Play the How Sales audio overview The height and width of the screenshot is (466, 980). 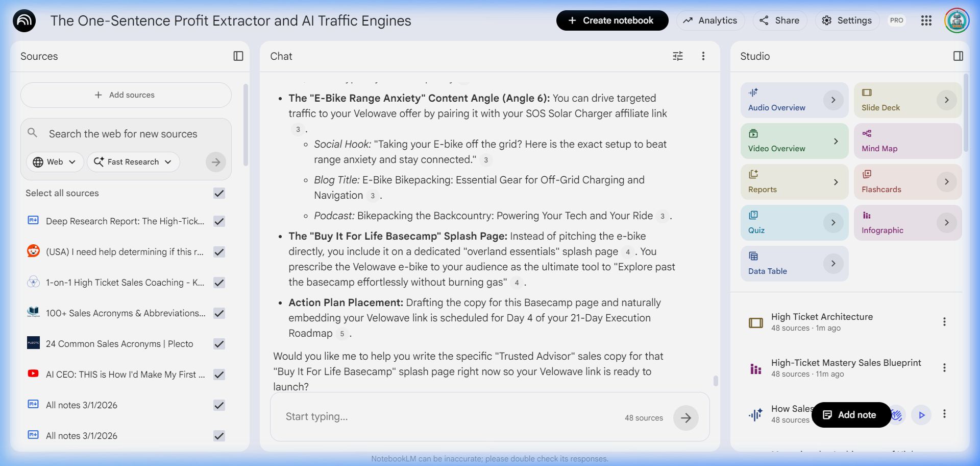[921, 415]
